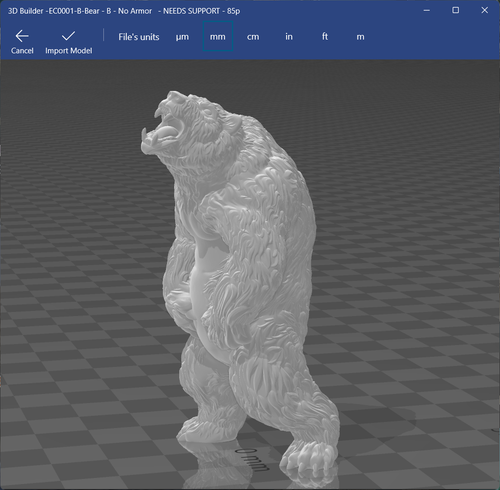Click the checkmark icon above Import Model
The image size is (500, 490).
coord(68,36)
